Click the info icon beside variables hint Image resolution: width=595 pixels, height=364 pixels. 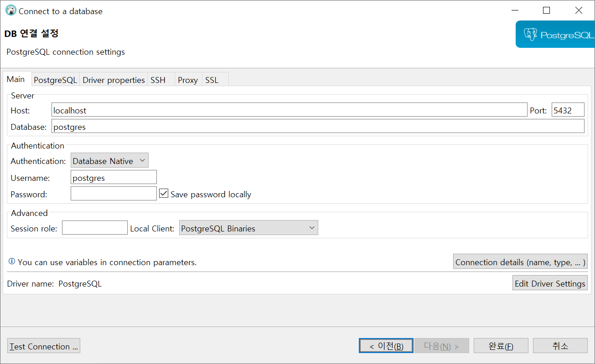12,262
